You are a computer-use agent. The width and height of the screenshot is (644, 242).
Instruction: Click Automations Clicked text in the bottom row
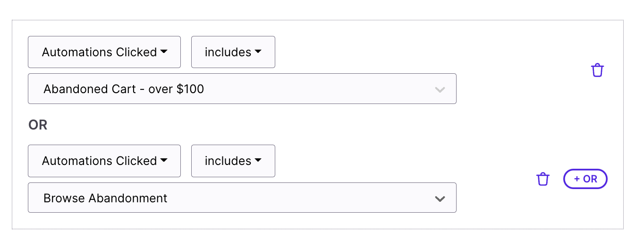(100, 161)
